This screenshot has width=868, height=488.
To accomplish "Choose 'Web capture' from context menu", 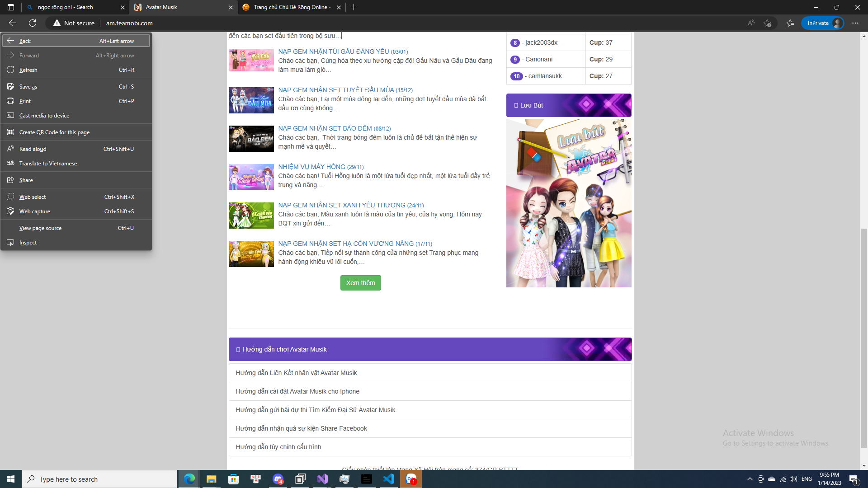I will point(35,211).
